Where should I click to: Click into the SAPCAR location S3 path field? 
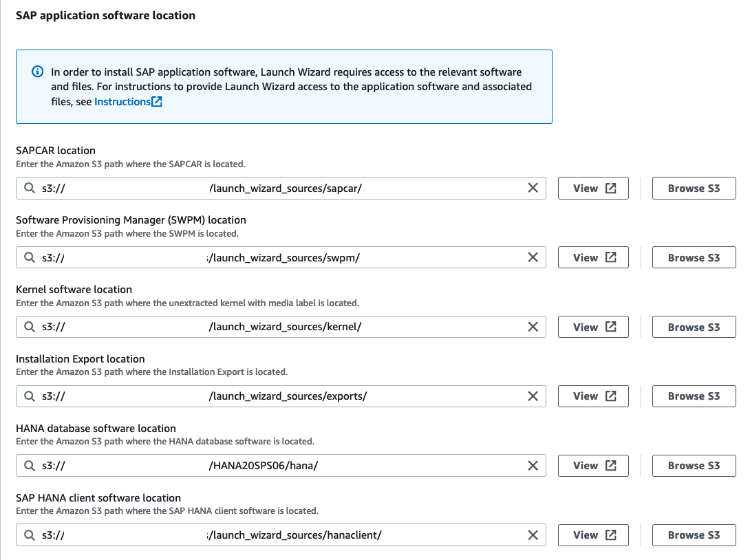point(281,188)
